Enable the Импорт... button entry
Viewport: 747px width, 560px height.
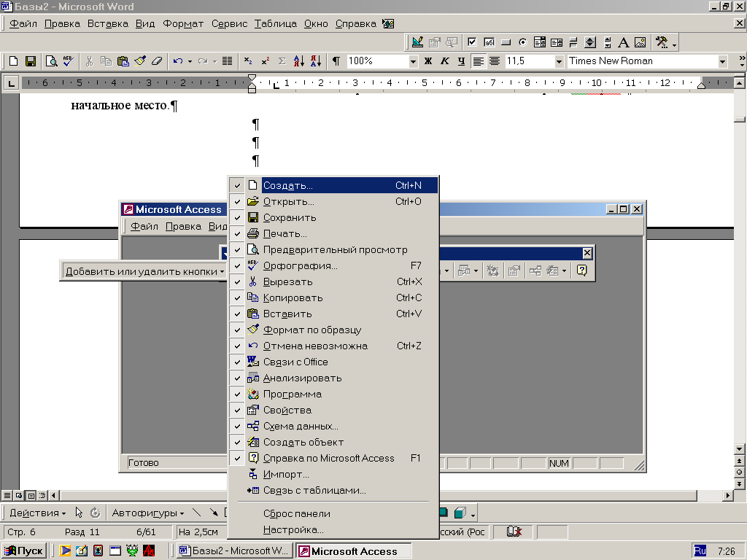point(333,474)
